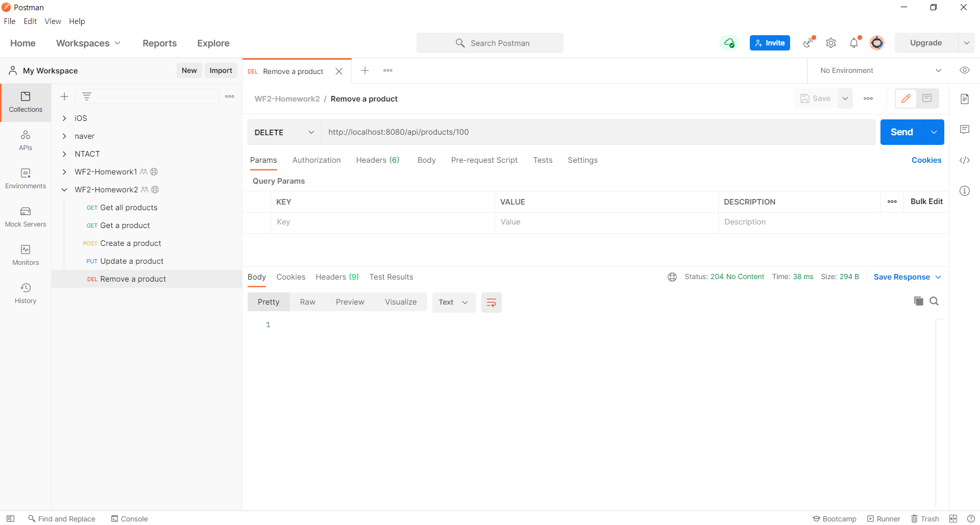980x525 pixels.
Task: Switch to request Headers (6) tab
Action: coord(378,160)
